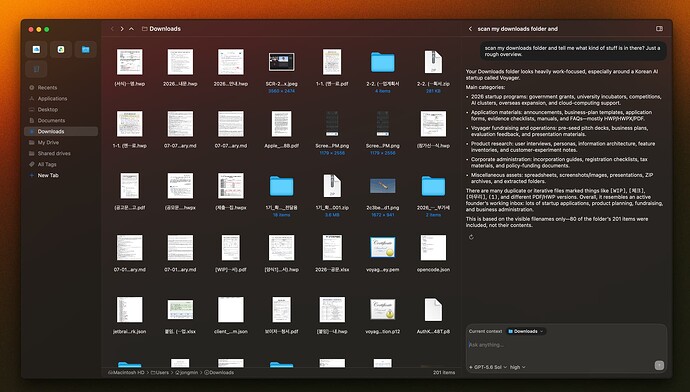Go up to the enclosing folder

click(131, 29)
